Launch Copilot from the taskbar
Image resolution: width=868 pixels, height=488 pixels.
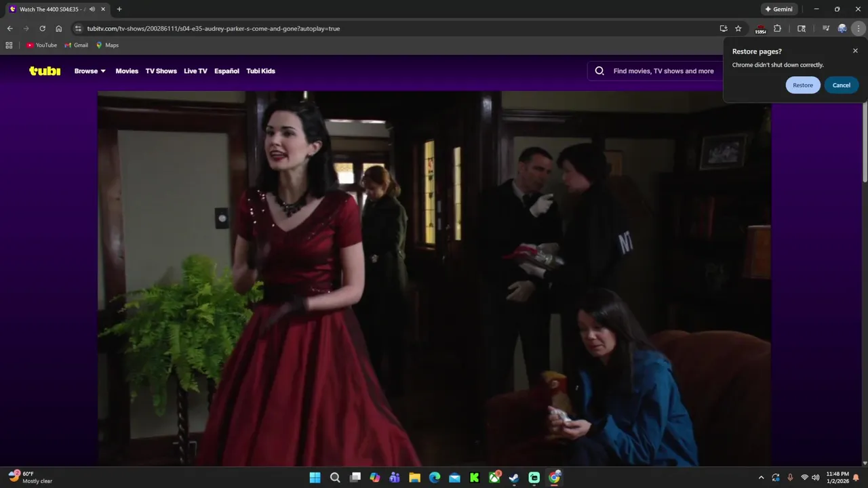point(375,478)
